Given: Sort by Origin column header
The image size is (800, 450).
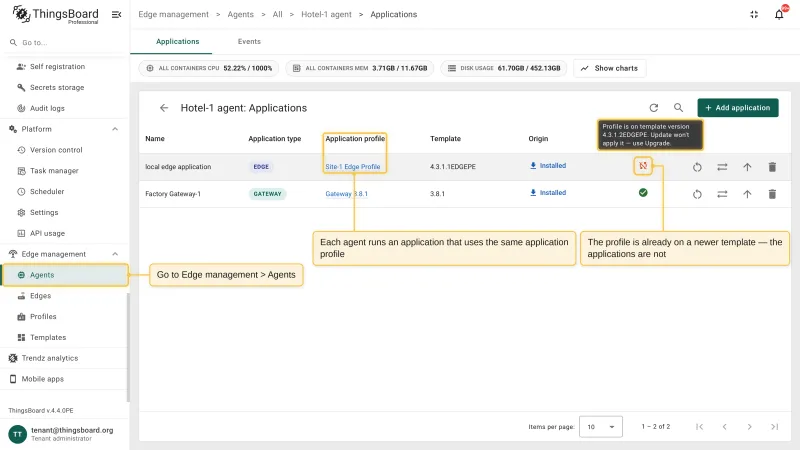Looking at the screenshot, I should coord(538,139).
